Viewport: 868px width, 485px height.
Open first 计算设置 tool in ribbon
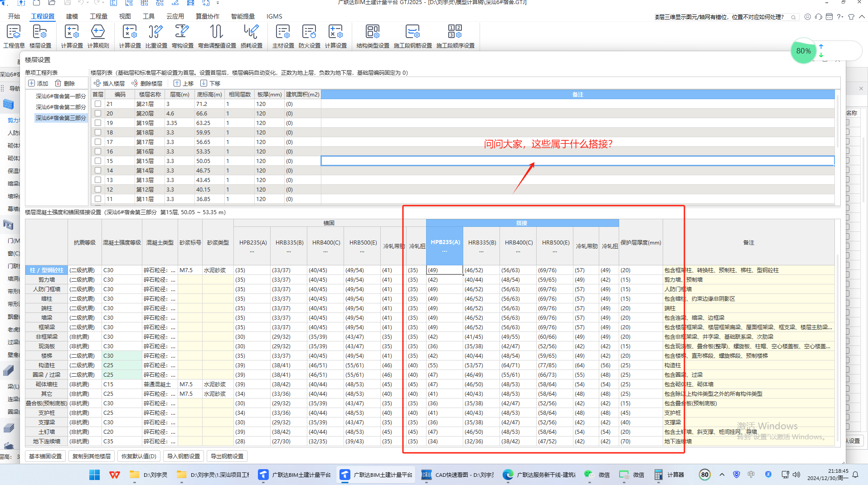click(x=72, y=36)
